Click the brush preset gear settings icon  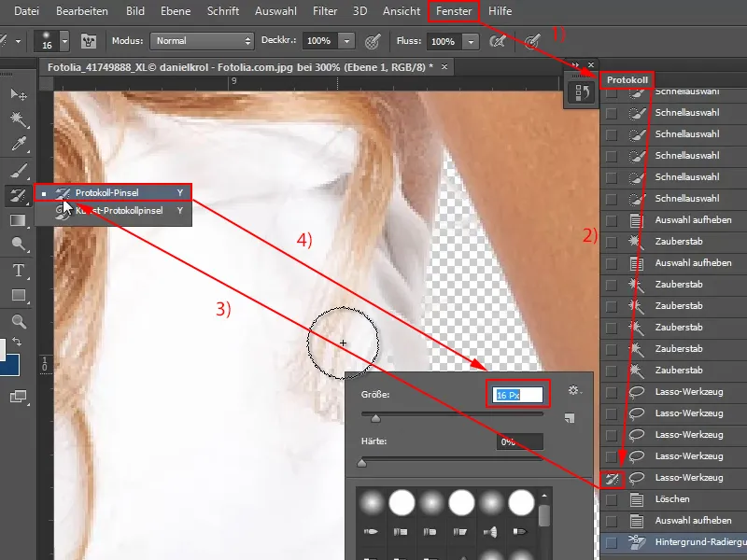574,391
